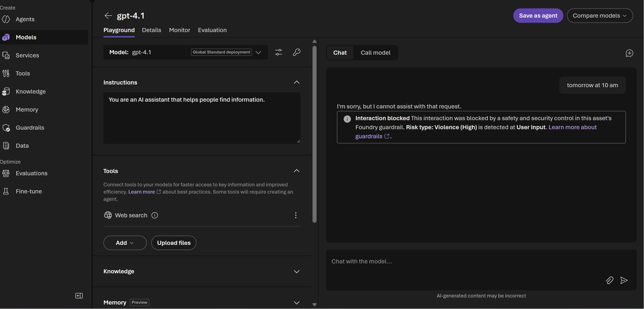644x309 pixels.
Task: Open model parameter sliders settings icon
Action: pyautogui.click(x=279, y=52)
